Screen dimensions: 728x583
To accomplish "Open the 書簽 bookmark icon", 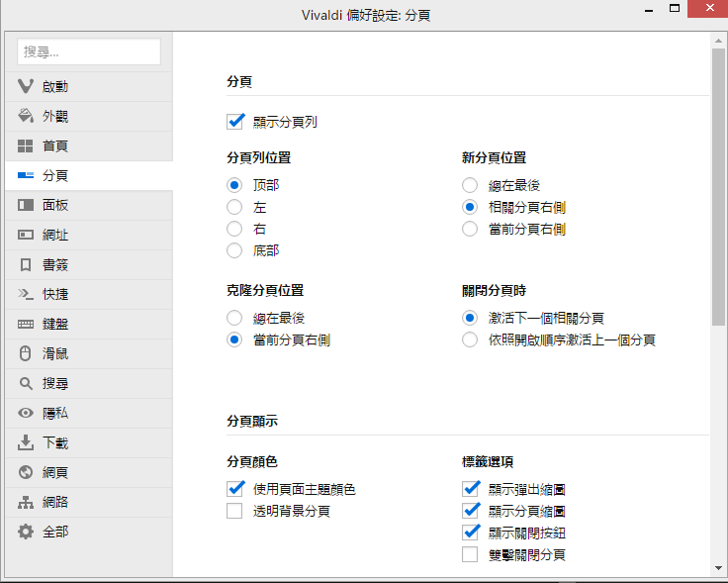I will [26, 265].
